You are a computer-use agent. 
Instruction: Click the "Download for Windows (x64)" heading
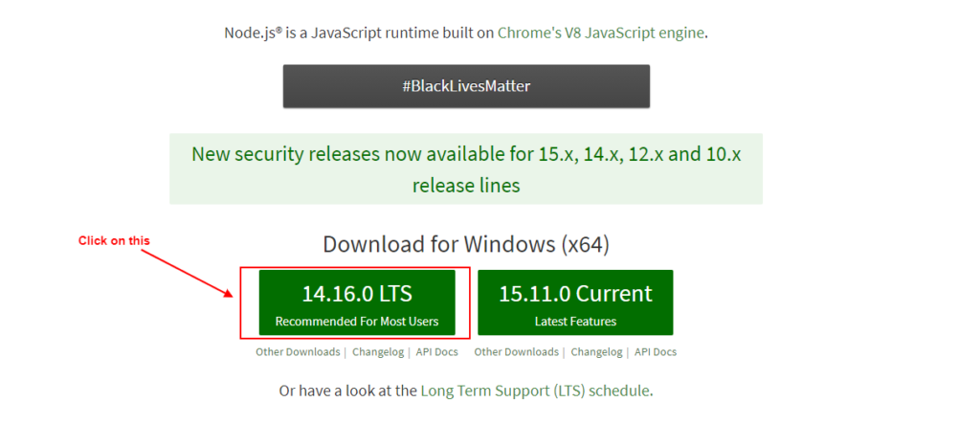coord(466,244)
